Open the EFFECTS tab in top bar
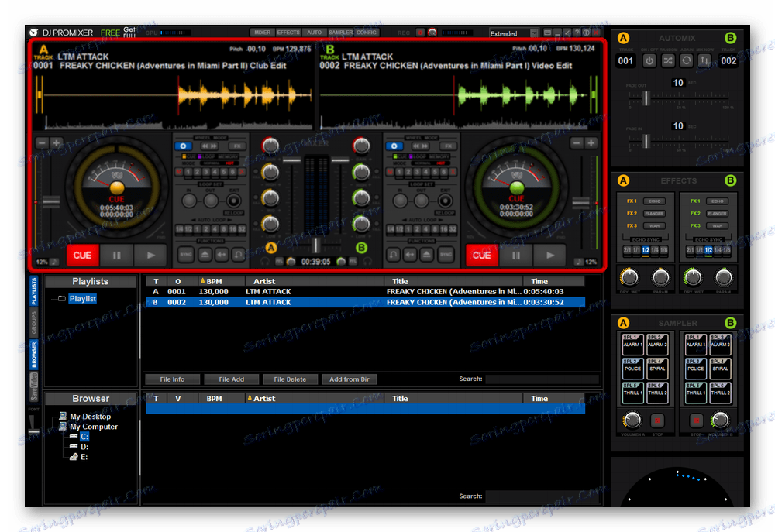 click(x=288, y=33)
